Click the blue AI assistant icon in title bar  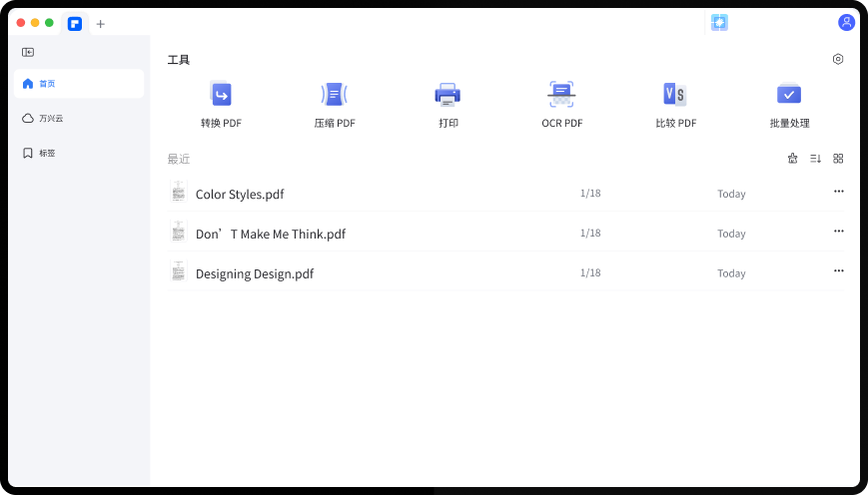click(x=719, y=23)
